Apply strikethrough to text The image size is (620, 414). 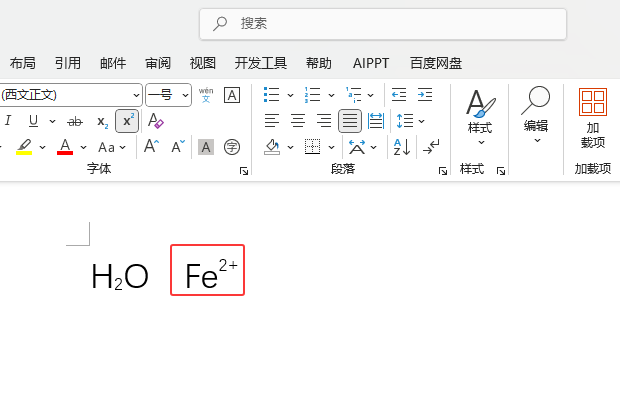point(75,121)
